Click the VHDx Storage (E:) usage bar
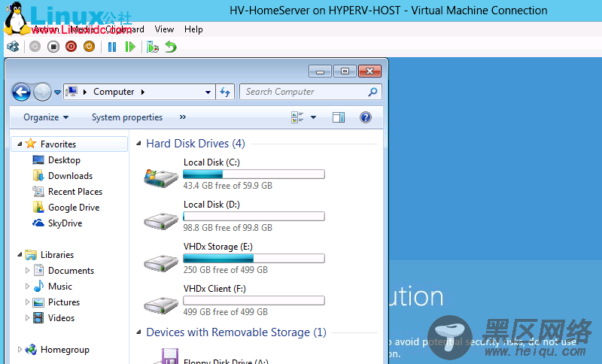602x364 pixels. tap(254, 259)
